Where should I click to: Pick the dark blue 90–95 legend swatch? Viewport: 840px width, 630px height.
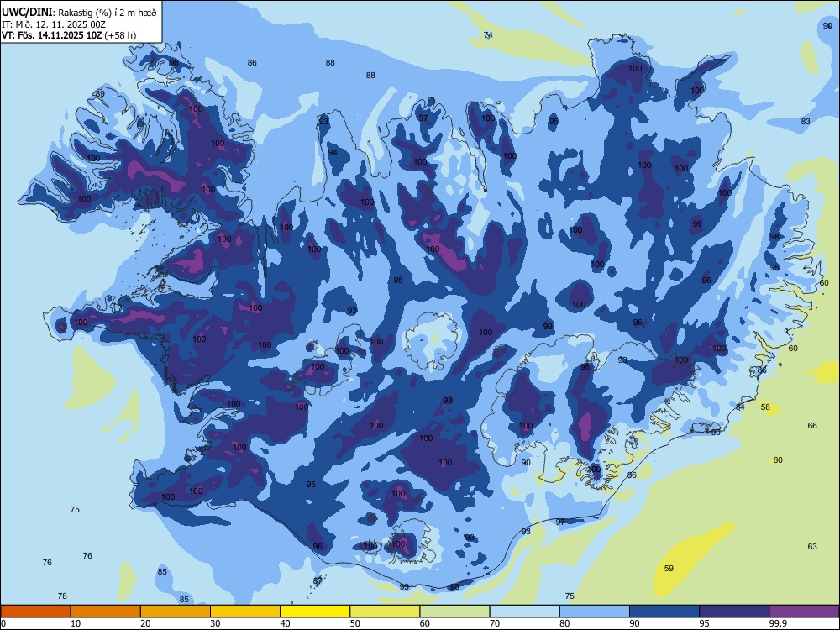click(x=664, y=612)
